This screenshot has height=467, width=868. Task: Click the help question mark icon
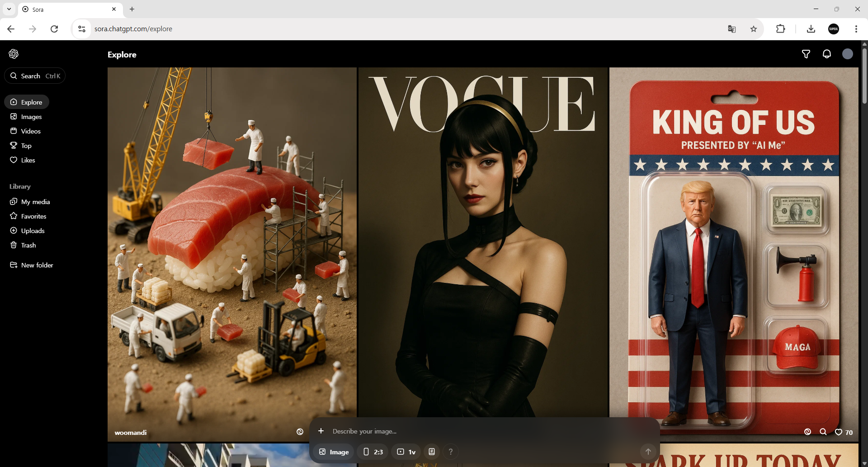point(450,452)
